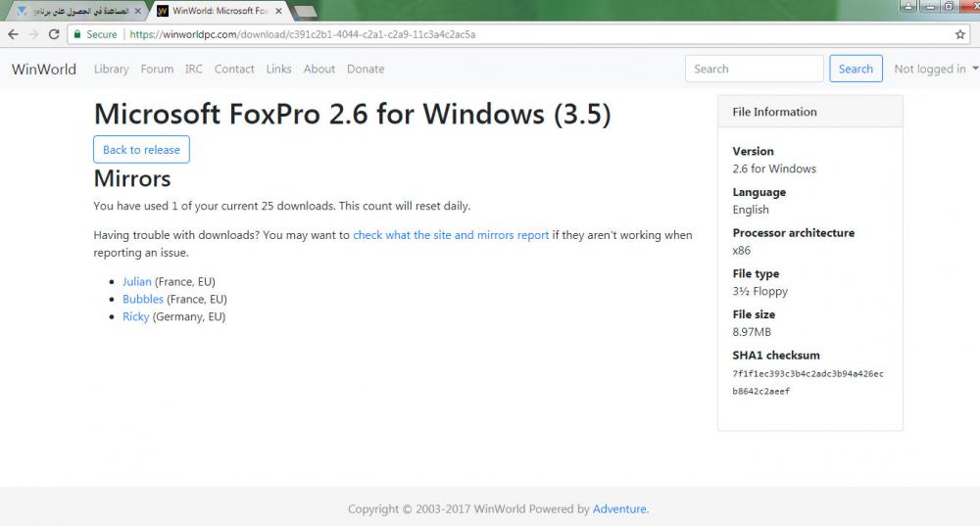
Task: Click the browser back arrow
Action: 13,34
